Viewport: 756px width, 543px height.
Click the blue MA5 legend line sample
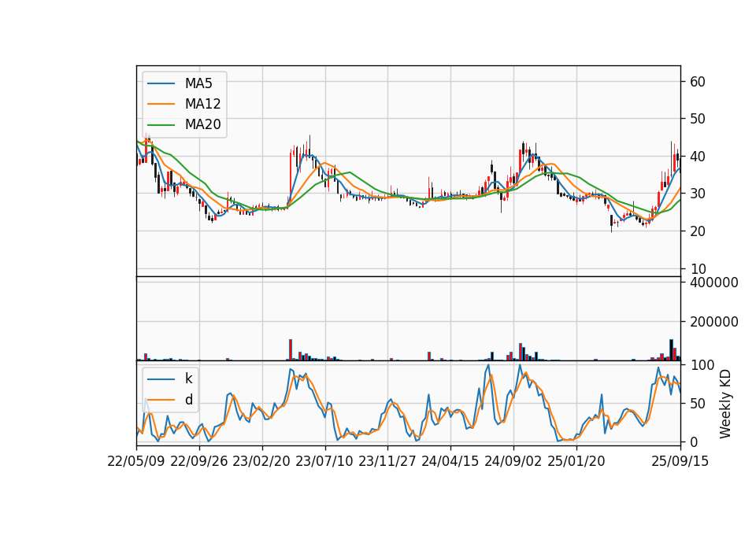click(x=161, y=84)
